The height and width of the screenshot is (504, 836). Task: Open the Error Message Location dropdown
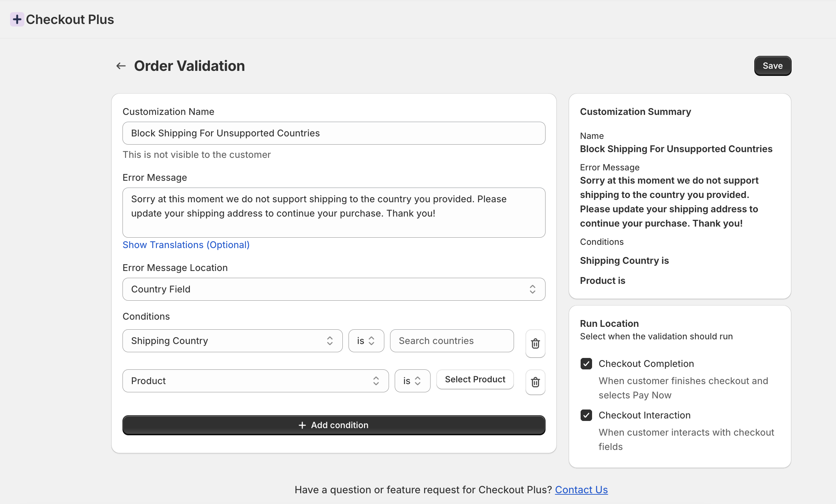click(333, 289)
